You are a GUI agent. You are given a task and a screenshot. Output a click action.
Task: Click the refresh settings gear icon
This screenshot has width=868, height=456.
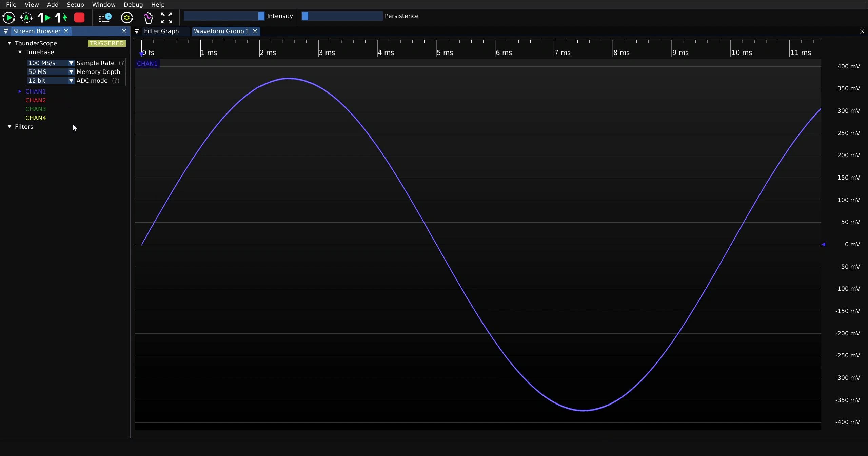click(x=127, y=18)
